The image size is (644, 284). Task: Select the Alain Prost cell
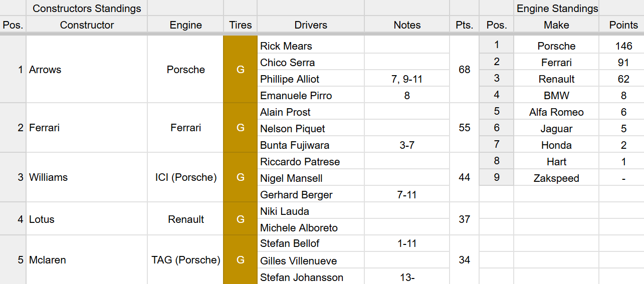point(311,112)
